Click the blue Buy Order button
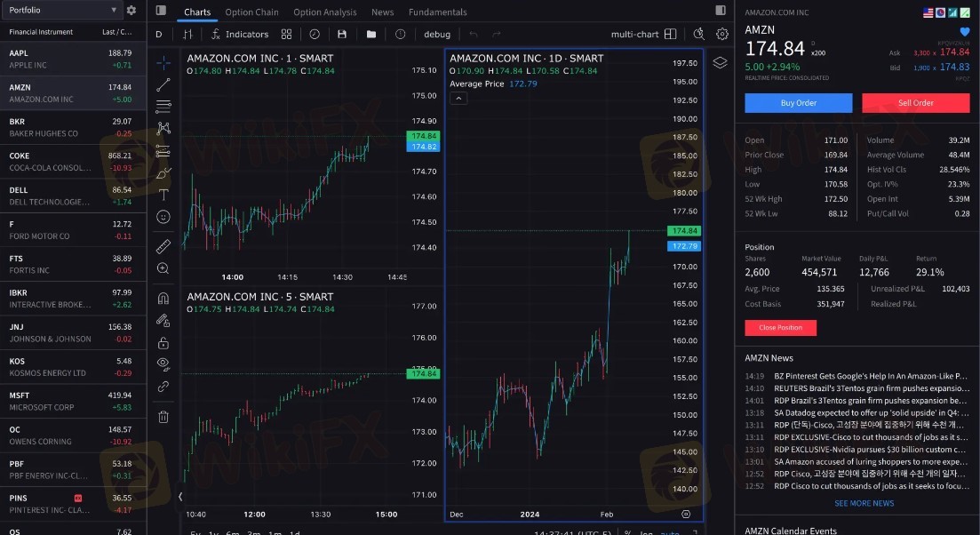 pos(798,102)
